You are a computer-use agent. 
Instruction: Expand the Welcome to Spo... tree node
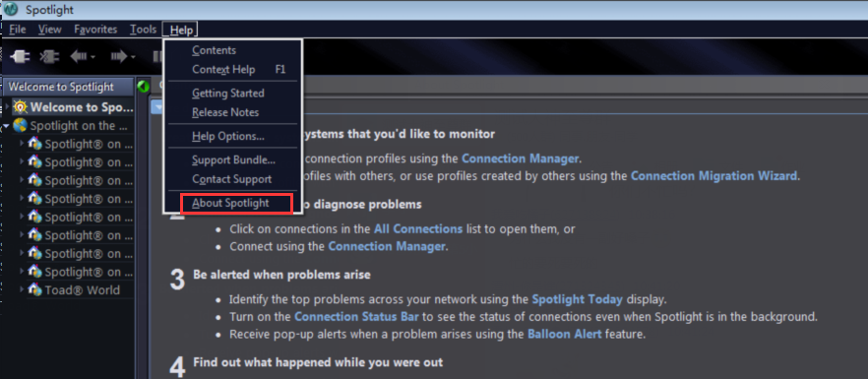(7, 107)
